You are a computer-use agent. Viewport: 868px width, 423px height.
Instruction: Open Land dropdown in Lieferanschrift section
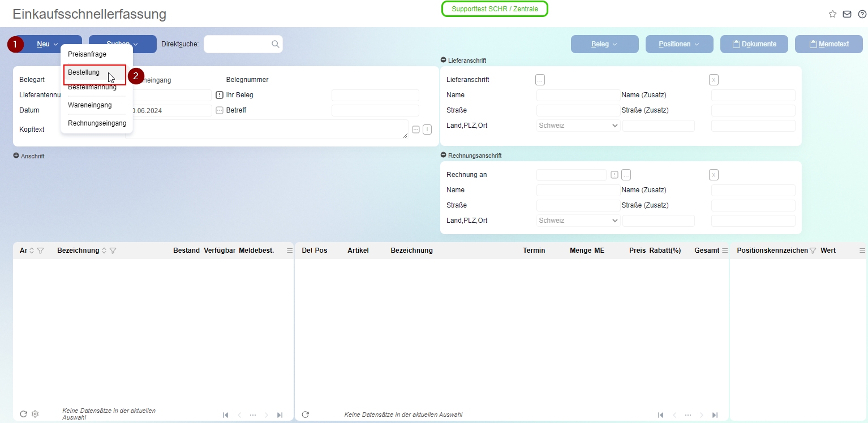click(578, 126)
